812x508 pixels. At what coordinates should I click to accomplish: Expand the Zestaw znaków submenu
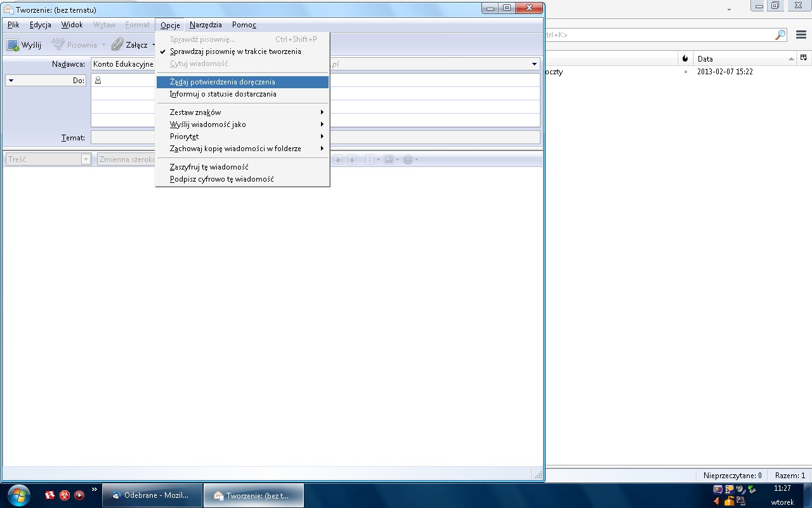[x=242, y=112]
